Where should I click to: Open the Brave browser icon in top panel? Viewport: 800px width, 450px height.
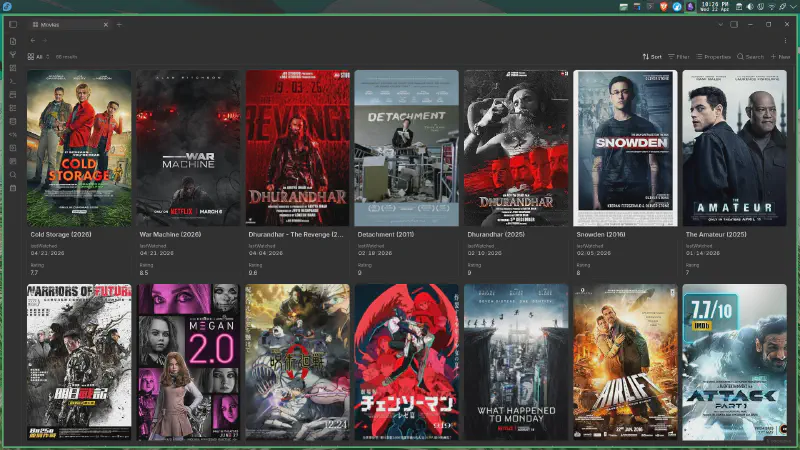click(663, 7)
